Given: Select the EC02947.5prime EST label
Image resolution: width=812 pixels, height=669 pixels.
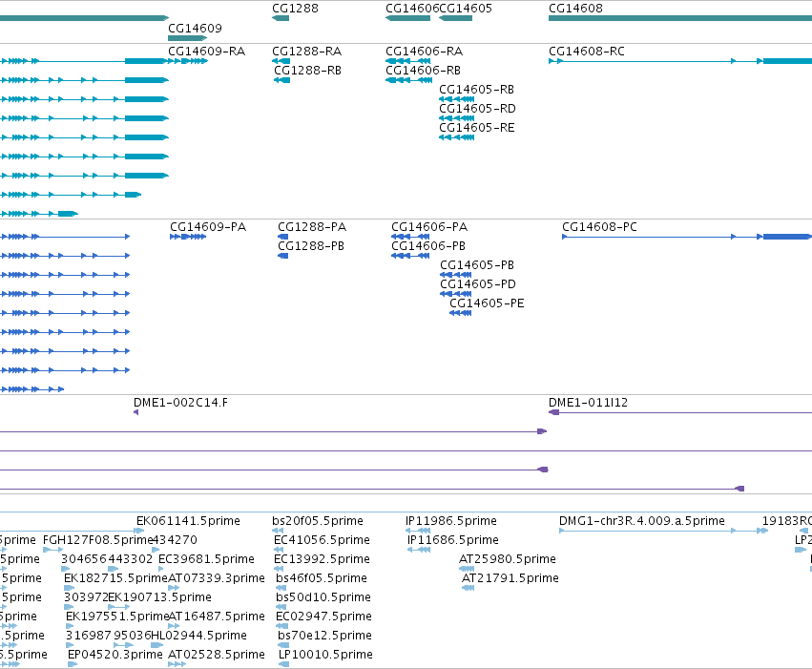Looking at the screenshot, I should [x=323, y=617].
